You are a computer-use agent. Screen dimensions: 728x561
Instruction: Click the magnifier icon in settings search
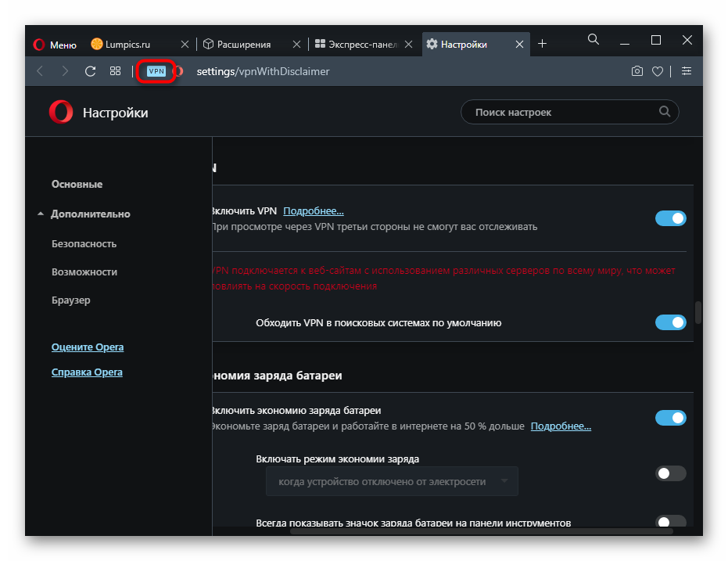pyautogui.click(x=665, y=111)
